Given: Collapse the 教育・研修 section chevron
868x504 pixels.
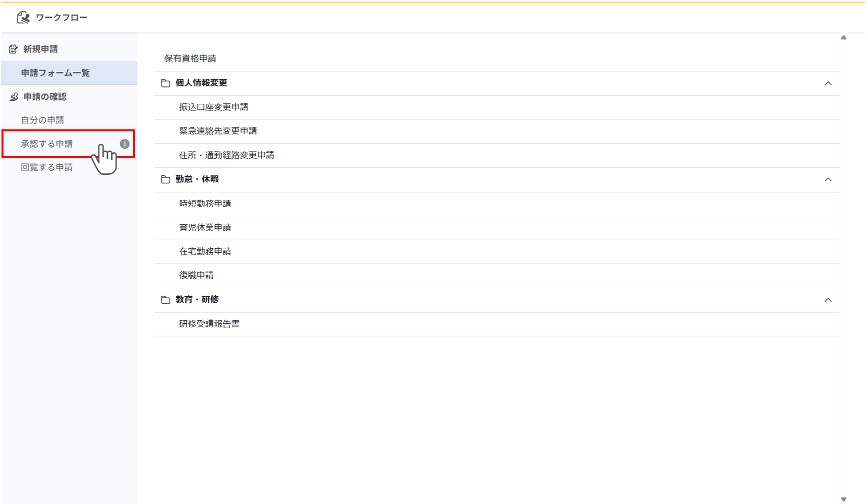Looking at the screenshot, I should [828, 300].
